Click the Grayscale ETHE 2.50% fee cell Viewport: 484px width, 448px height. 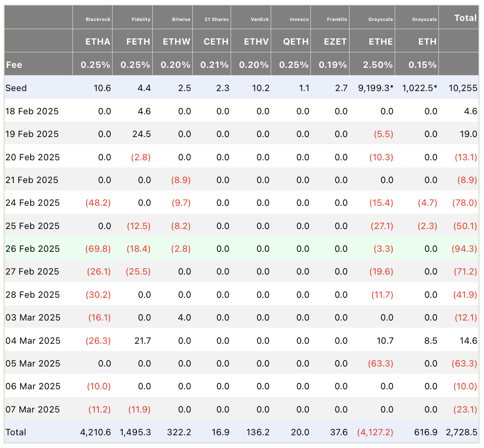(x=377, y=65)
